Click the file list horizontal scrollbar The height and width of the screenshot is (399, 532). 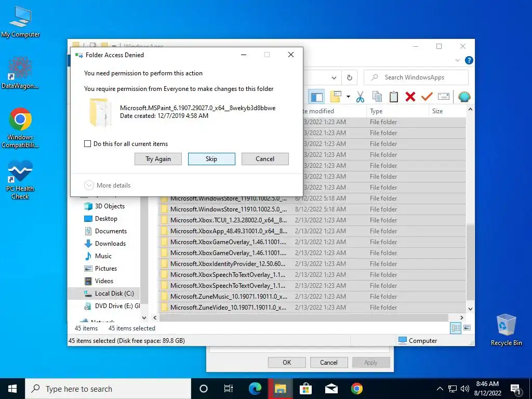click(x=304, y=317)
